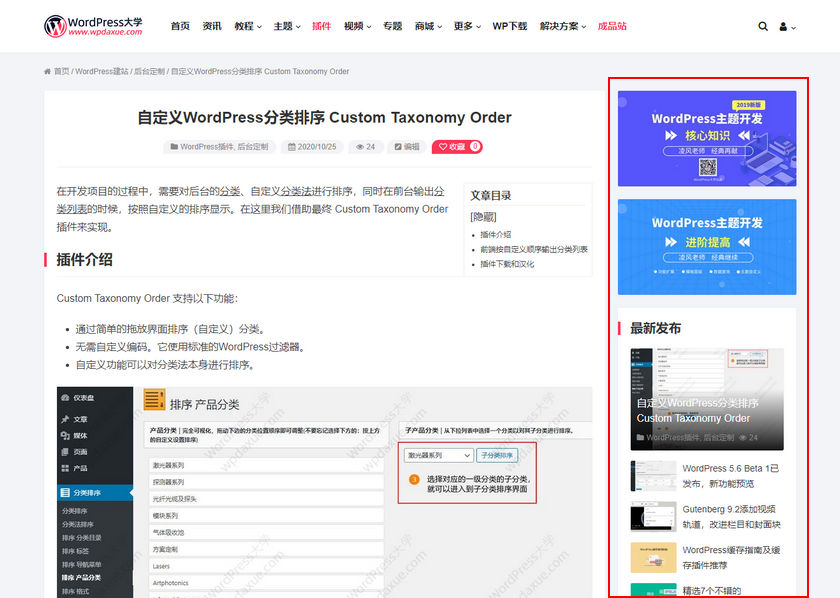The image size is (840, 598).
Task: Click the 编辑 edit pencil icon
Action: click(399, 147)
